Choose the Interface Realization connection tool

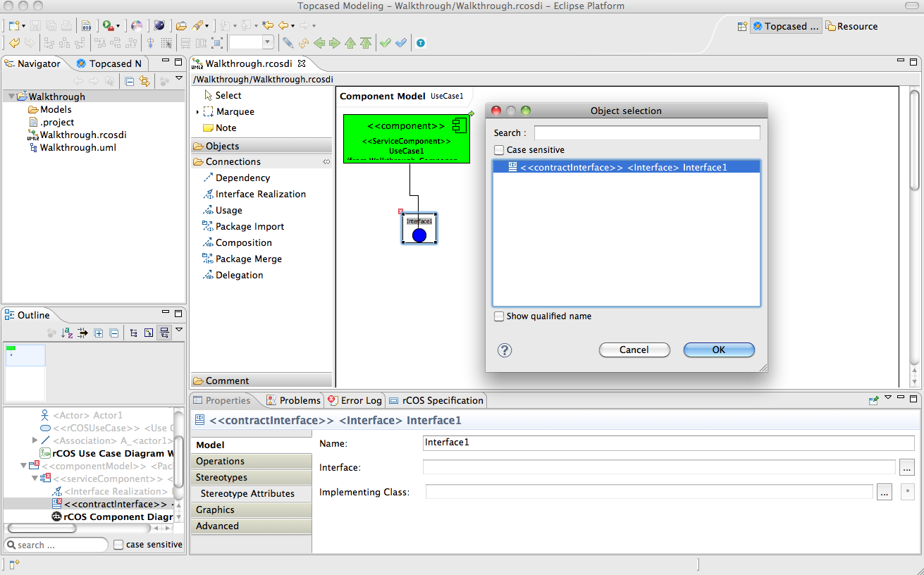click(x=254, y=194)
